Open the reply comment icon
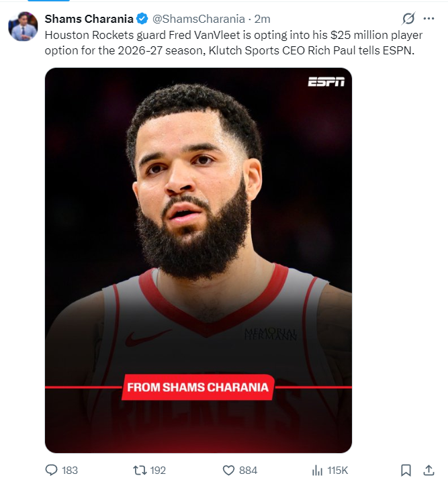The width and height of the screenshot is (448, 486). point(52,470)
